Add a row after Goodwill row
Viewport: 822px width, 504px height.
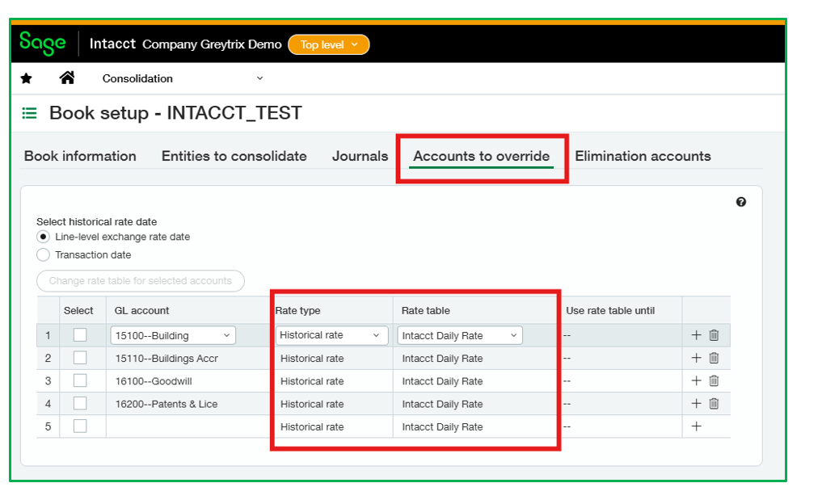coord(696,381)
